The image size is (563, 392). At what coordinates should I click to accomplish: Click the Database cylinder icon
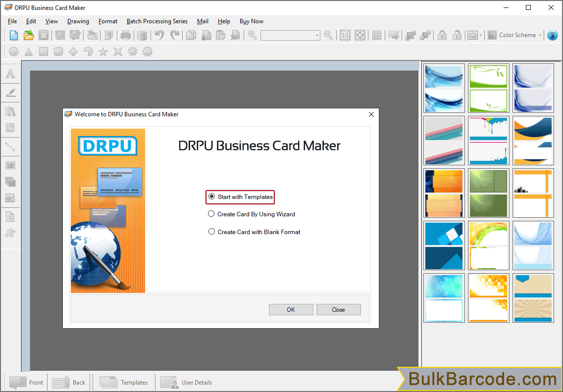coord(142,35)
